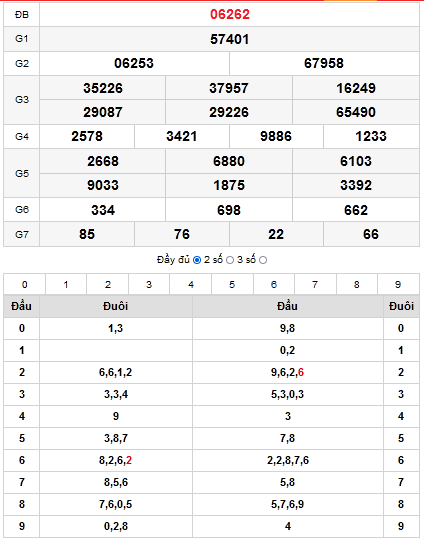Click the G6 number 662
424x539 pixels.
[356, 210]
